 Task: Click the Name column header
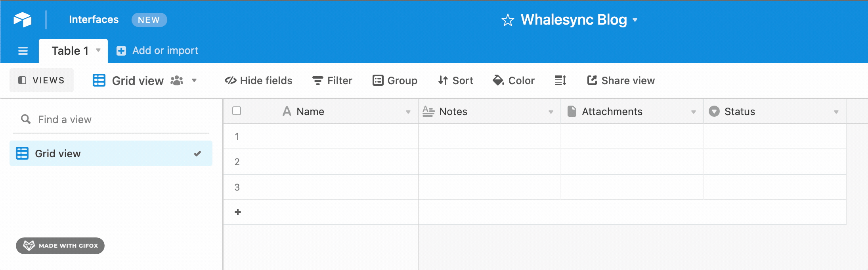[321, 112]
